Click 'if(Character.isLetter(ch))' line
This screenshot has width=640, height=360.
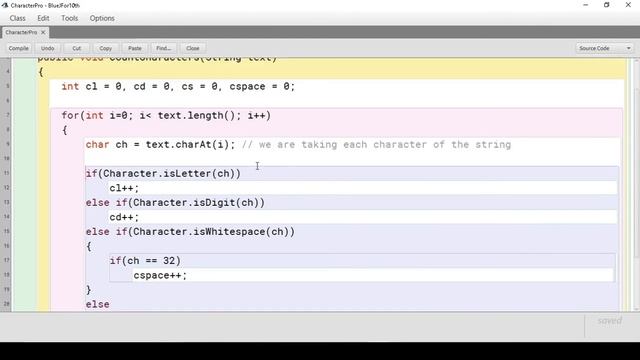163,173
